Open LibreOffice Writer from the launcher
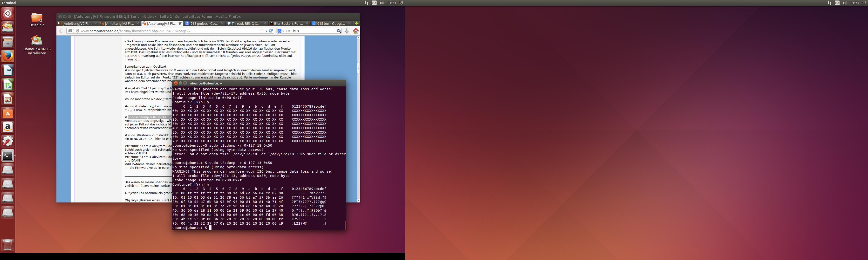868x260 pixels. point(7,70)
